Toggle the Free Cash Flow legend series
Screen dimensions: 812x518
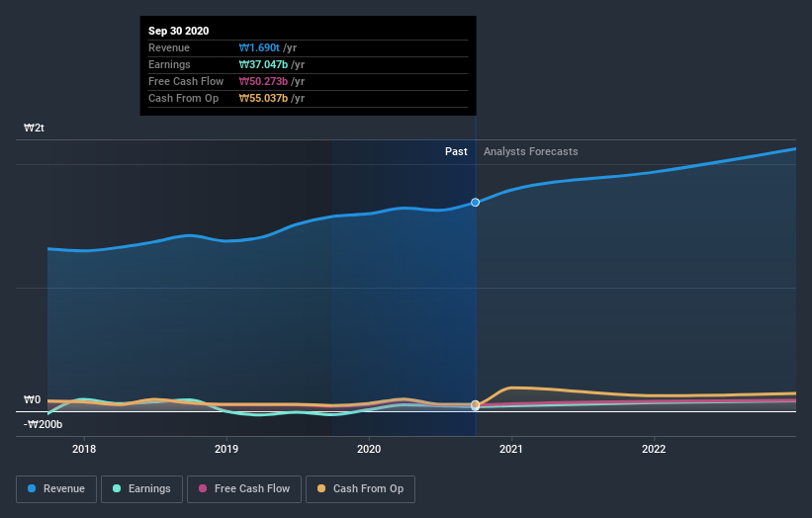tap(244, 489)
